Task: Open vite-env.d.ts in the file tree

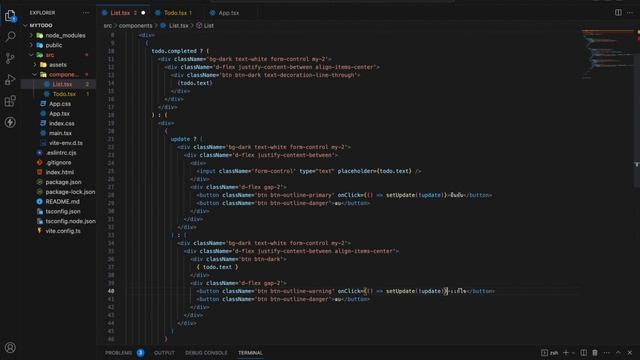Action: point(58,143)
